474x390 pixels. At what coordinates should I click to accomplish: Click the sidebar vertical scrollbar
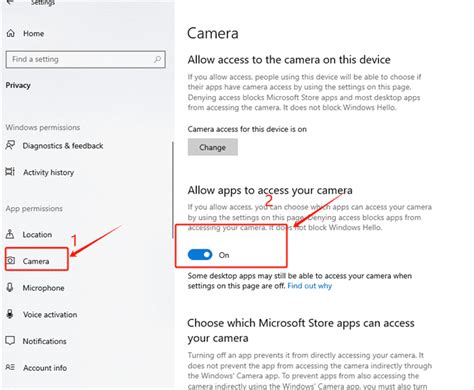click(x=173, y=190)
